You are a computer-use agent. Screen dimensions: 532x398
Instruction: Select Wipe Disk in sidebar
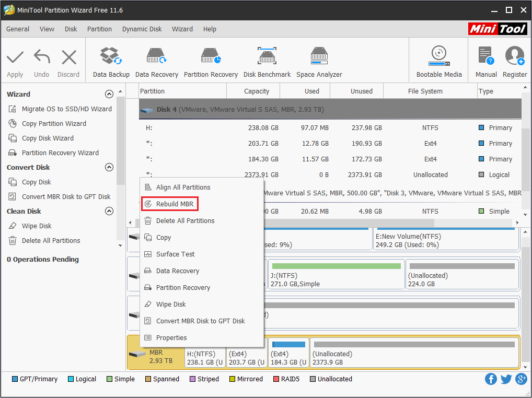30,226
